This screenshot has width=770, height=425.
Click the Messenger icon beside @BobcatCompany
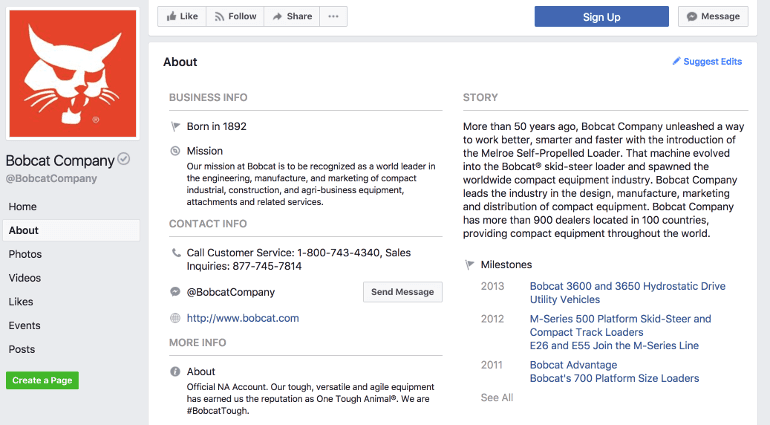click(x=176, y=292)
